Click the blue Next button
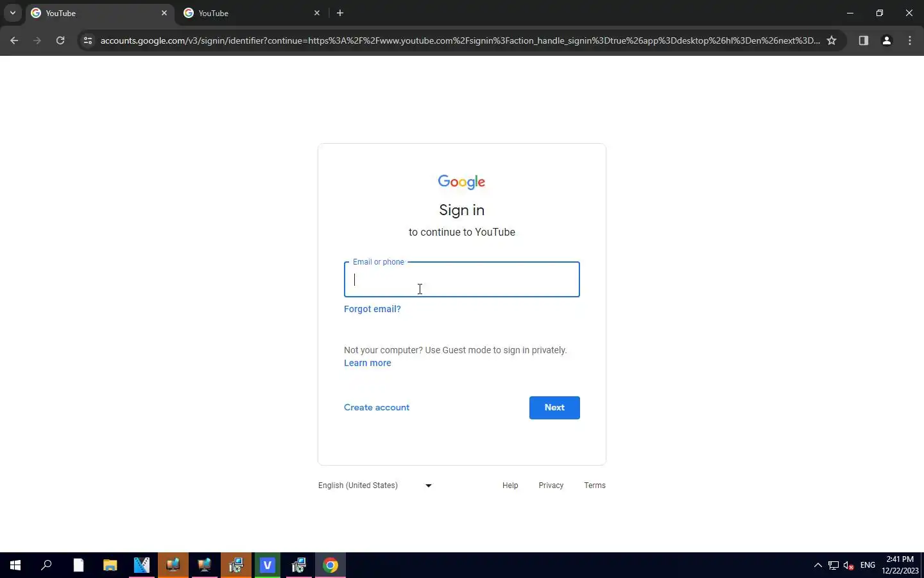This screenshot has height=578, width=924. [554, 408]
